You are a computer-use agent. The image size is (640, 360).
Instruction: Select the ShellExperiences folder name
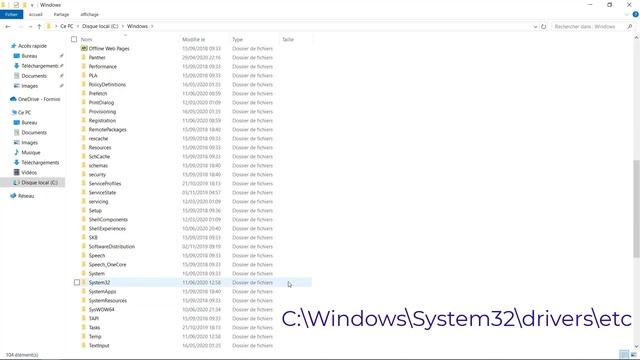[x=107, y=229]
